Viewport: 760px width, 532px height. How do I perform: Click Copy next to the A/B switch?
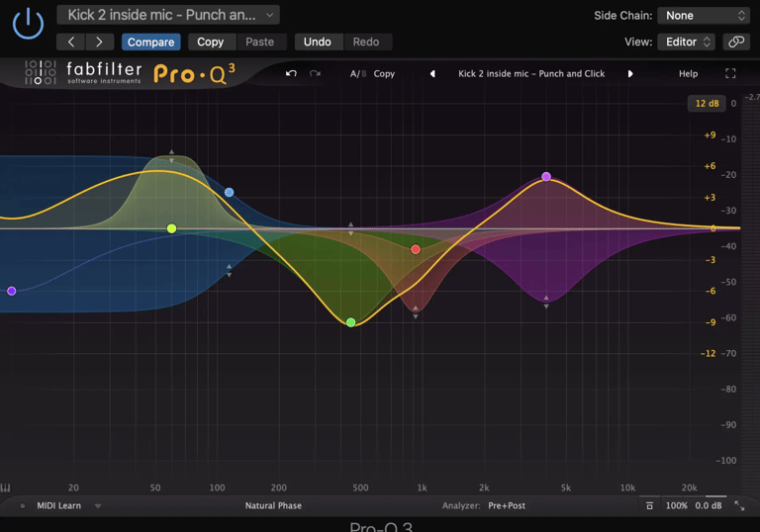pyautogui.click(x=384, y=73)
